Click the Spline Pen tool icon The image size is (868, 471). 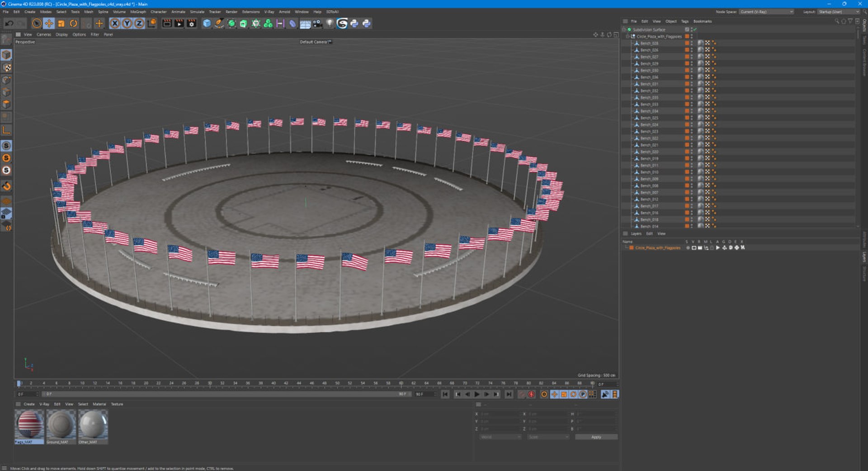click(219, 24)
